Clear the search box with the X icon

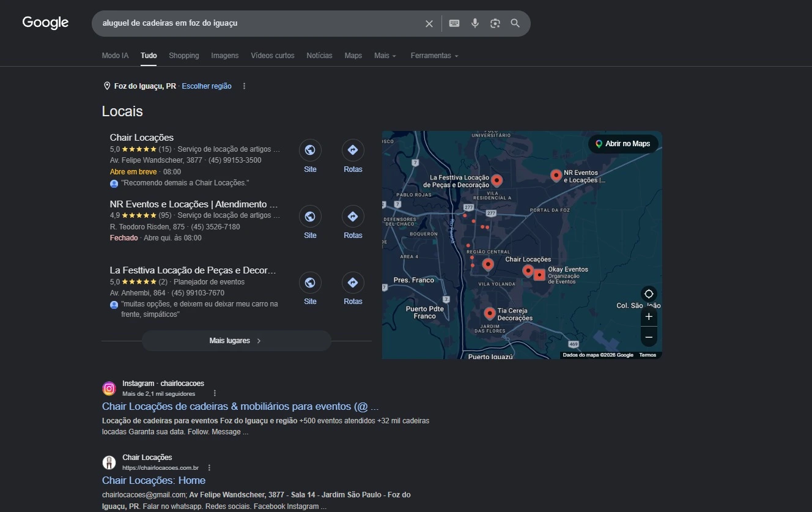429,23
